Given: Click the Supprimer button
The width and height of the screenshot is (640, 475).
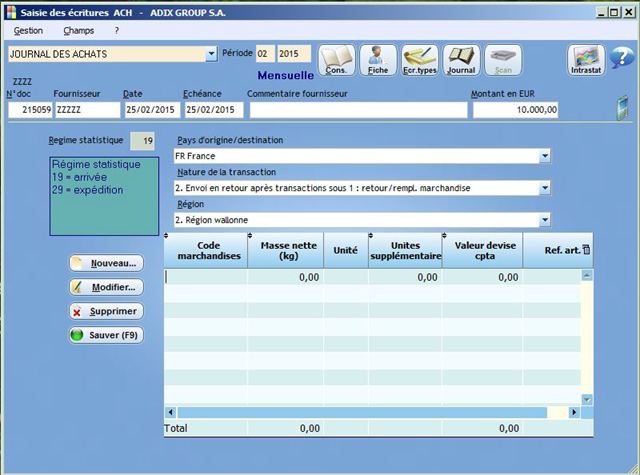Looking at the screenshot, I should 106,311.
